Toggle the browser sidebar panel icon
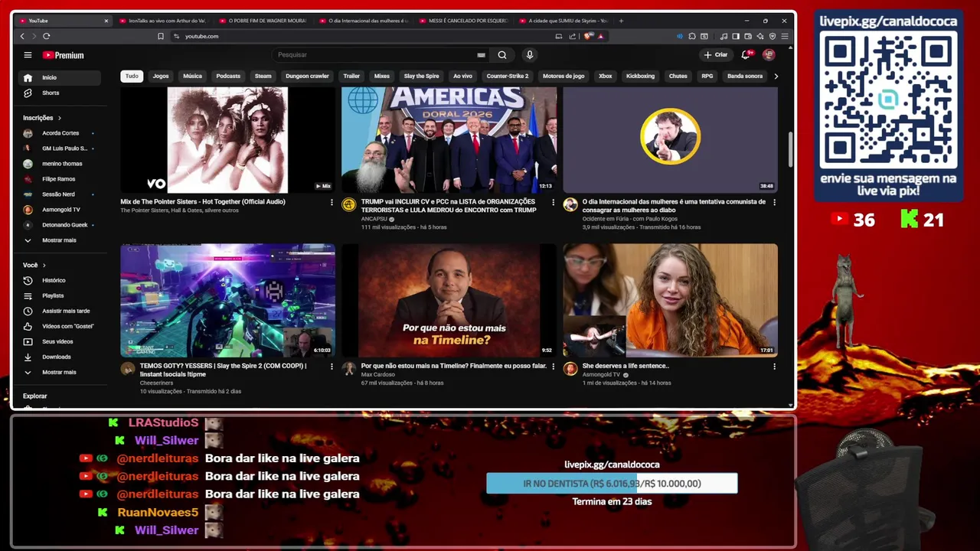This screenshot has width=980, height=551. (736, 36)
